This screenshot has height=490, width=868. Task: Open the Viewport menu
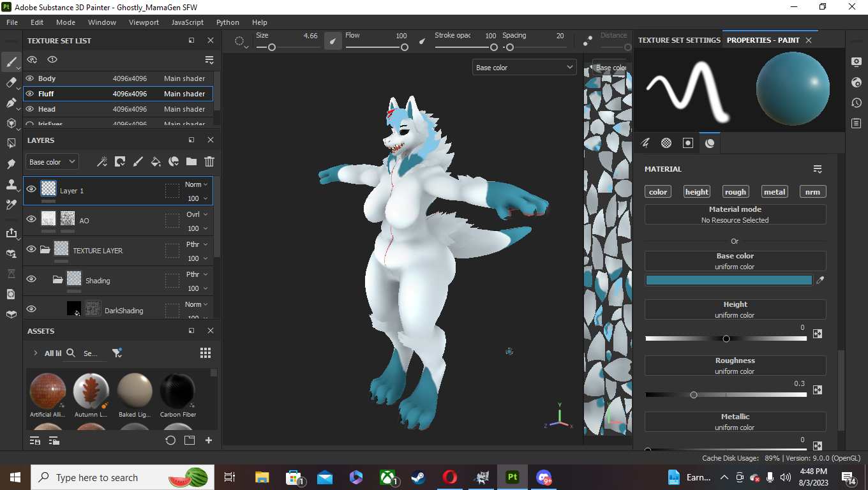(144, 22)
